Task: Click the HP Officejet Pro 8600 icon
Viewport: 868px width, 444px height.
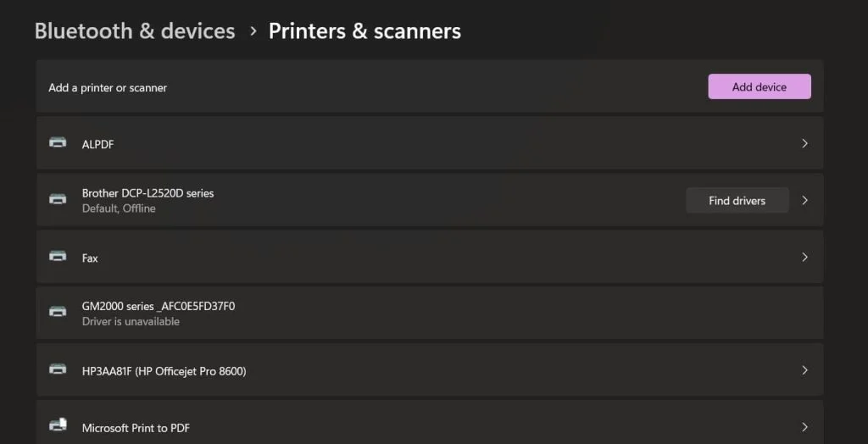Action: [x=58, y=370]
